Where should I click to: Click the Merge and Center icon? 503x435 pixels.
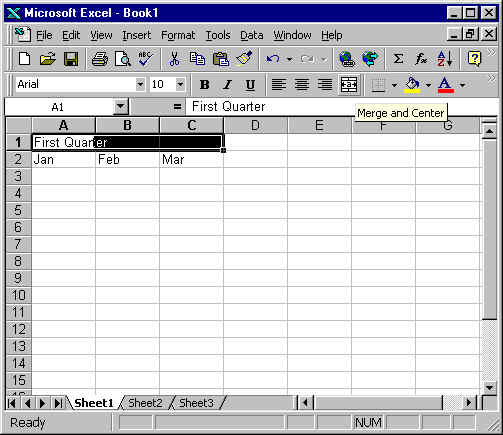[x=349, y=85]
